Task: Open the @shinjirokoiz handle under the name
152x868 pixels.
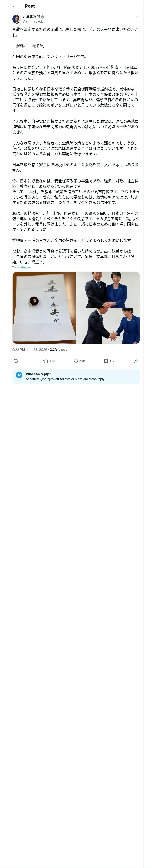Action: point(33,22)
